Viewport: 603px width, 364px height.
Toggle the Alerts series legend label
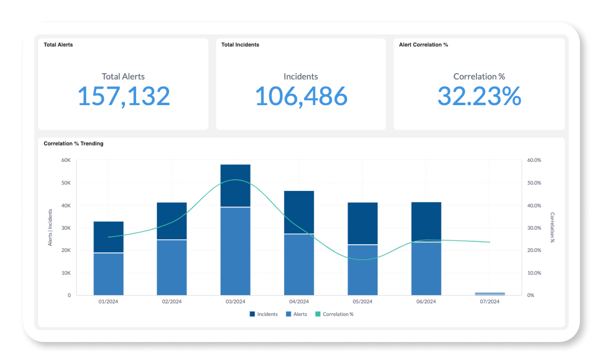[x=300, y=314]
